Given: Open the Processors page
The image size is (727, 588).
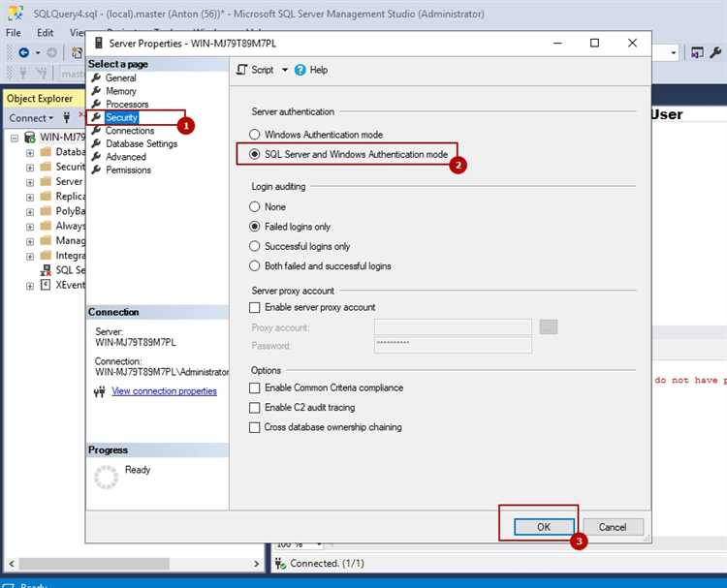Looking at the screenshot, I should click(127, 105).
